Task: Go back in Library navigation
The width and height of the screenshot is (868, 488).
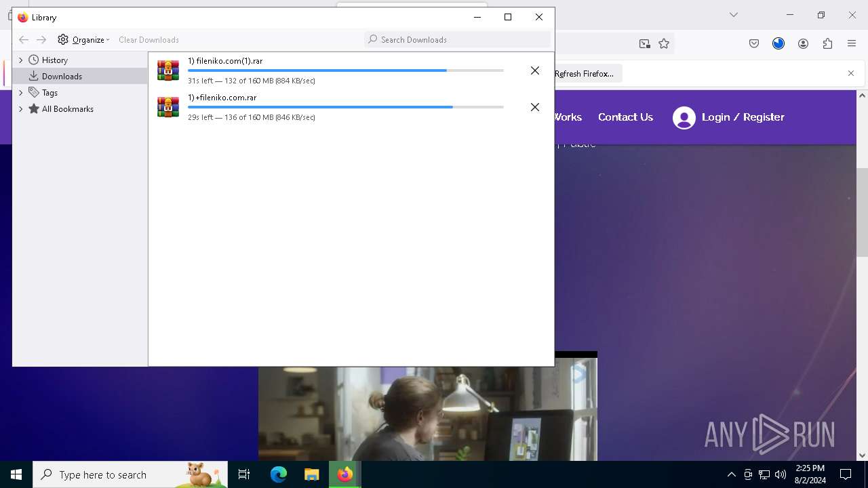Action: point(24,40)
